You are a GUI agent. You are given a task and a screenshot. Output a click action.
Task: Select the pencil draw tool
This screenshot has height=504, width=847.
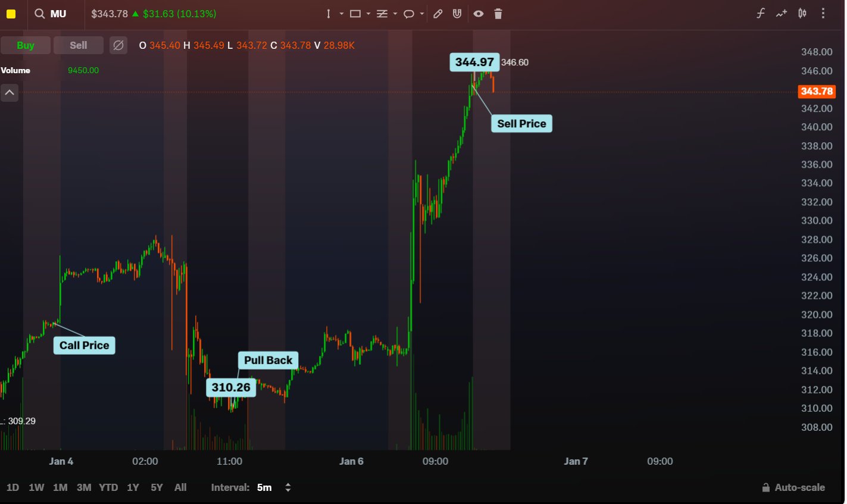pos(438,14)
